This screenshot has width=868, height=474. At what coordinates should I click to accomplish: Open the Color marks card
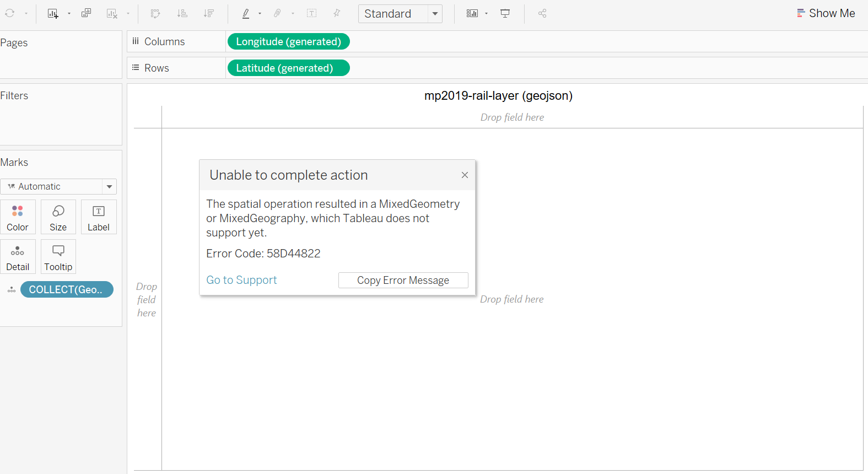click(x=18, y=217)
